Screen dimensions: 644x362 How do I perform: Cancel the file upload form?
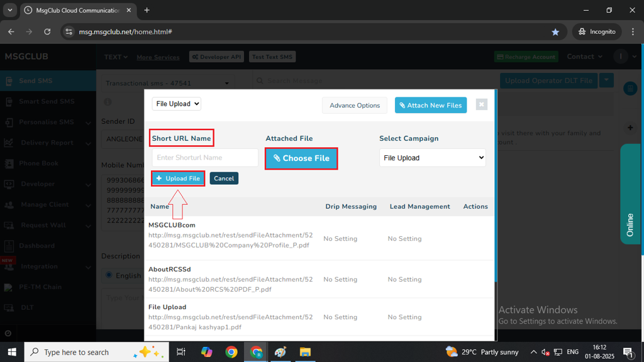click(x=224, y=178)
